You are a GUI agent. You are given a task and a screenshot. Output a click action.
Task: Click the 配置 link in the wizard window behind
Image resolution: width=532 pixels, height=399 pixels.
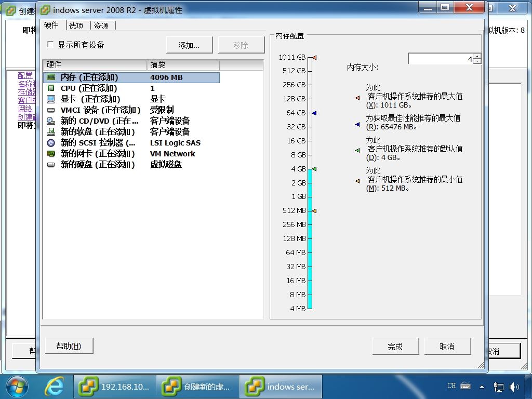click(x=25, y=75)
